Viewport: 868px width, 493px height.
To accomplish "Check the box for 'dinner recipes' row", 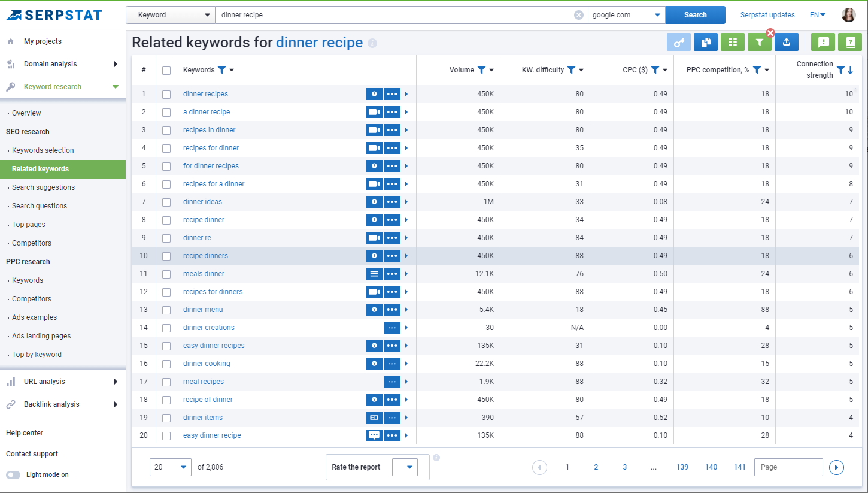I will 166,94.
